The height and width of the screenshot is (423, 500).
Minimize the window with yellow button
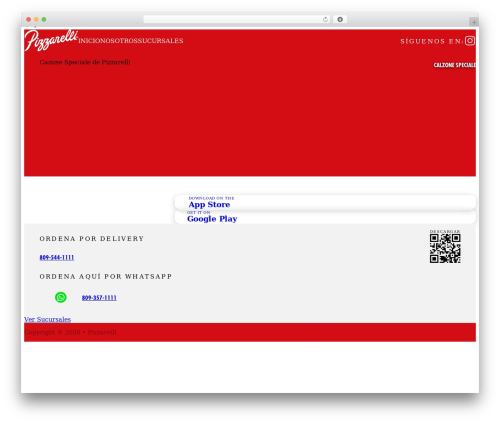(x=36, y=20)
